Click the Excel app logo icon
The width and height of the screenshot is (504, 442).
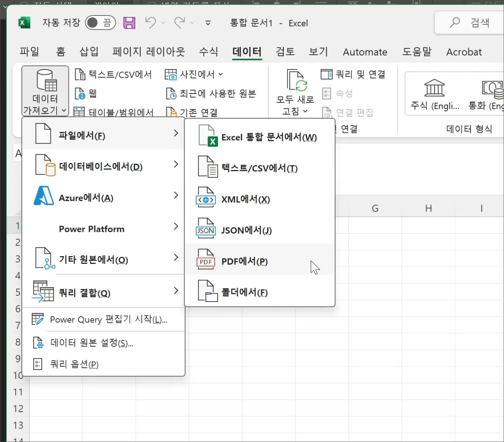(24, 23)
